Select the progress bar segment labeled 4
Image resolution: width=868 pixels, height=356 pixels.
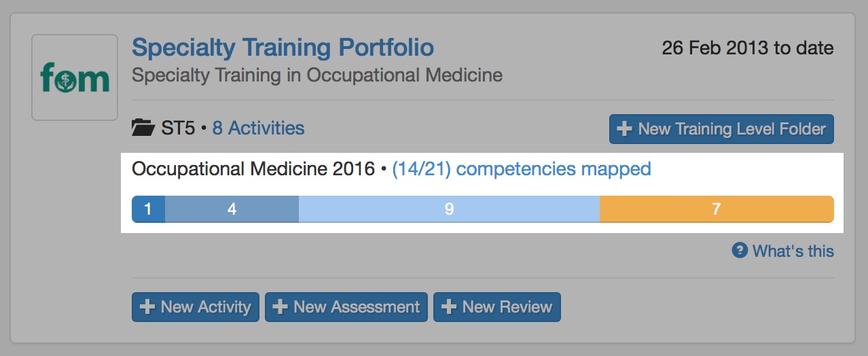point(232,209)
